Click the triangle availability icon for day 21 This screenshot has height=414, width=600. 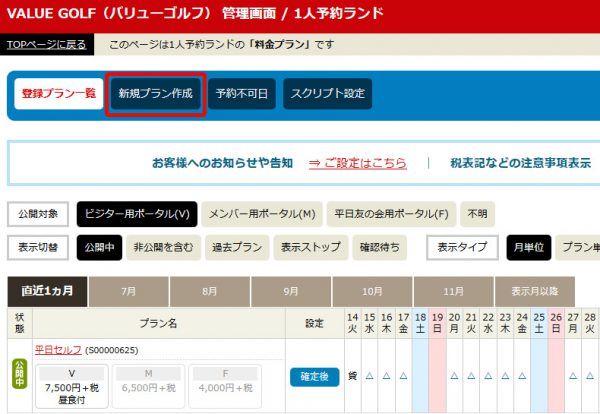point(471,376)
